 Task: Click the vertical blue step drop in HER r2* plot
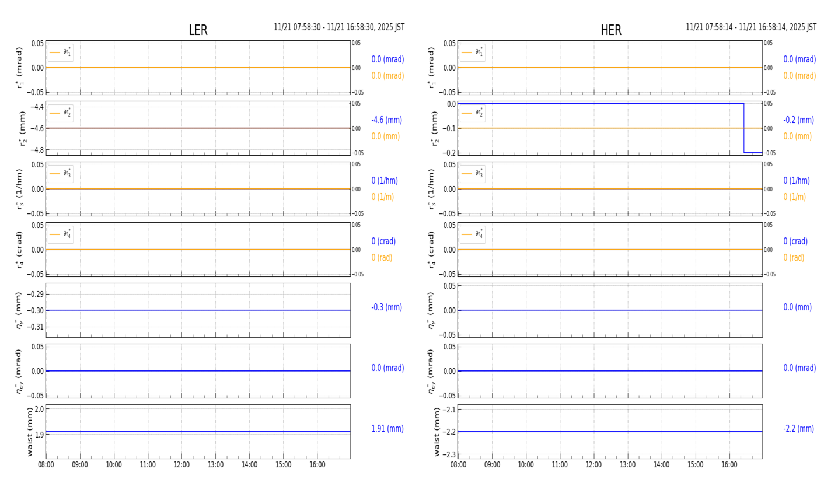pyautogui.click(x=743, y=128)
